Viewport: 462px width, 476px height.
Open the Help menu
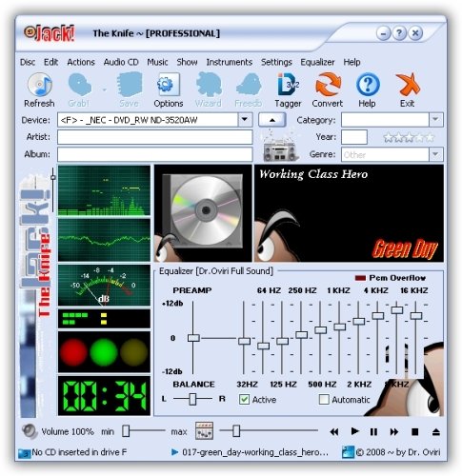[352, 62]
